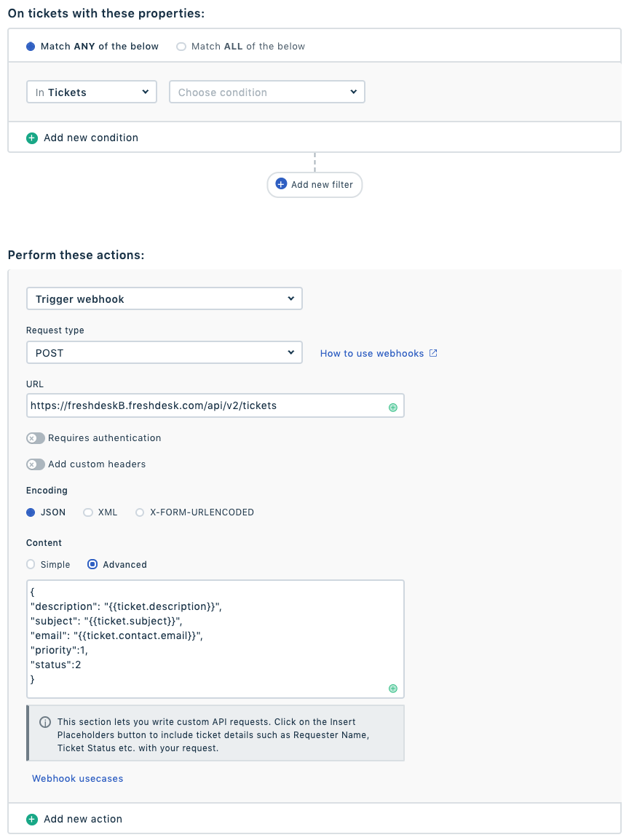Click the placeholder insert icon in content box
Screen dimensions: 629x840
[x=393, y=688]
